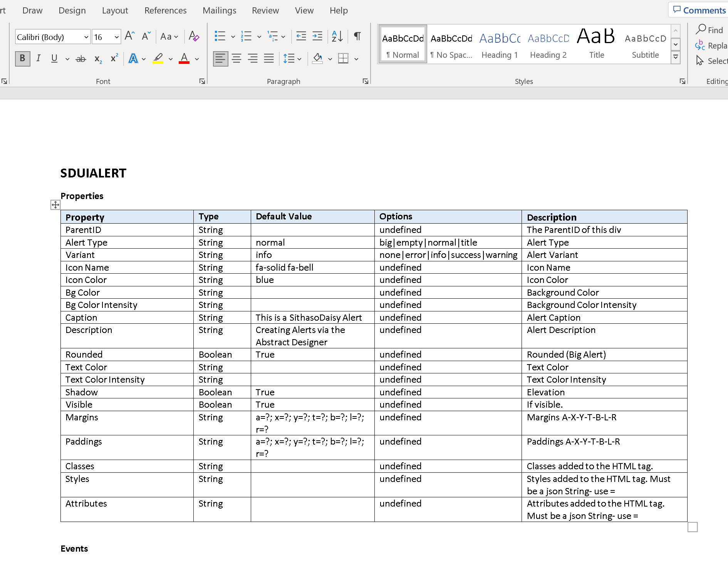Screen dimensions: 728x562
Task: Open the Draw tab
Action: [32, 10]
